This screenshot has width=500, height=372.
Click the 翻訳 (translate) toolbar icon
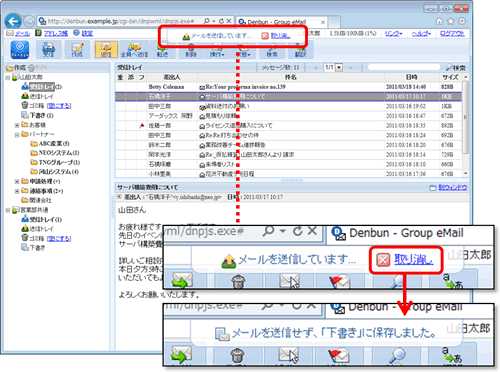[300, 52]
